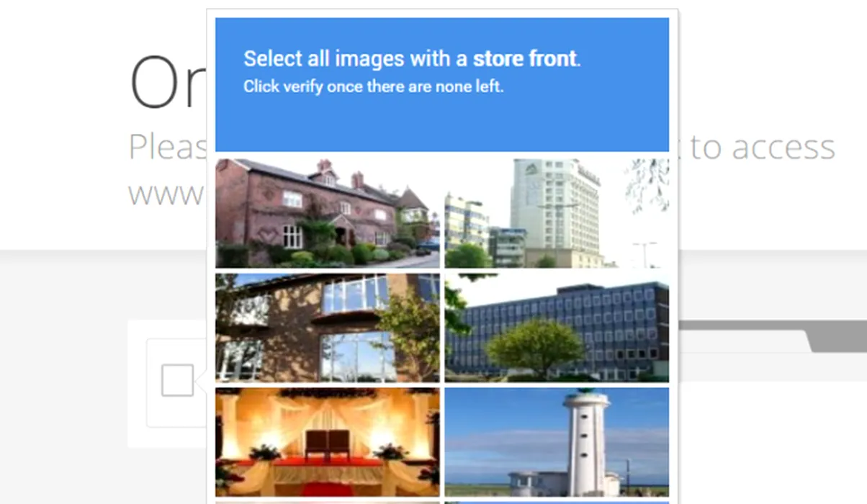Click the bold 'store front' keyword
This screenshot has width=867, height=504.
(525, 58)
